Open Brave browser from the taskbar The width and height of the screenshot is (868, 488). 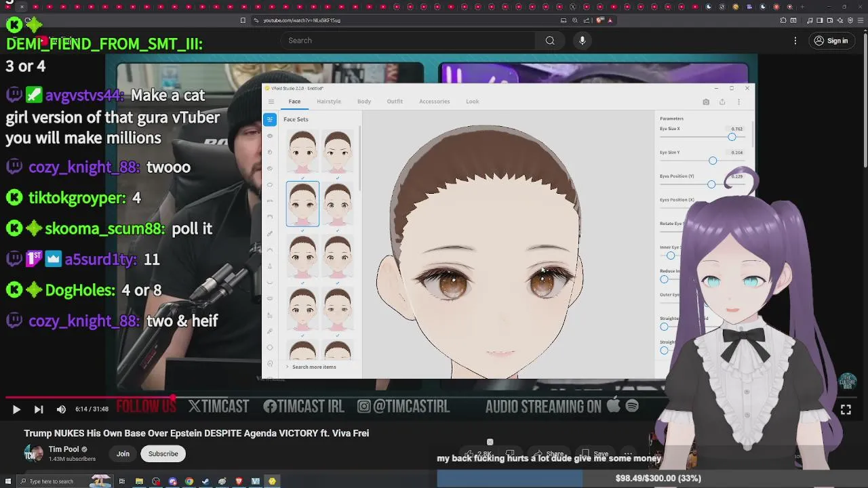(x=239, y=481)
